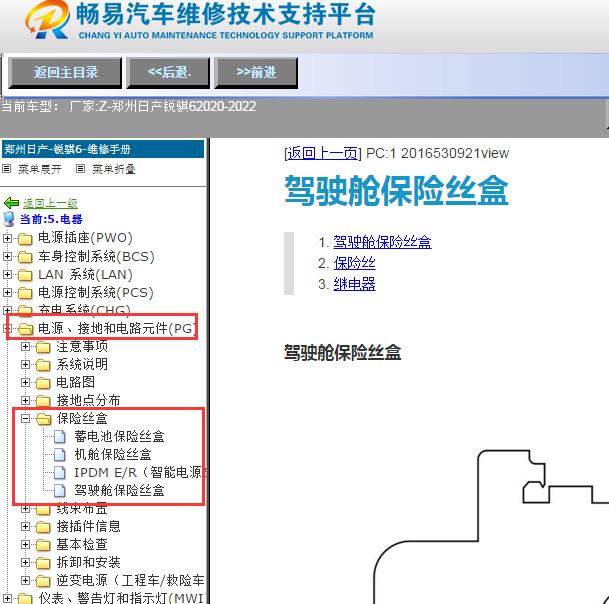Image resolution: width=609 pixels, height=604 pixels.
Task: Go forward with the >>前进 button
Action: [x=256, y=73]
